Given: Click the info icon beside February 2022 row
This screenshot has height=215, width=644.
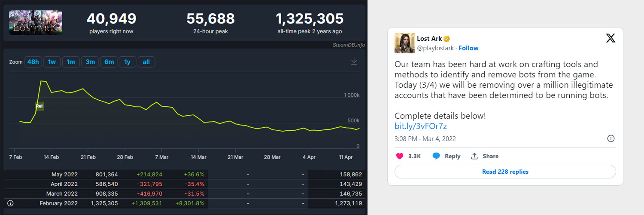Looking at the screenshot, I should pos(11,203).
